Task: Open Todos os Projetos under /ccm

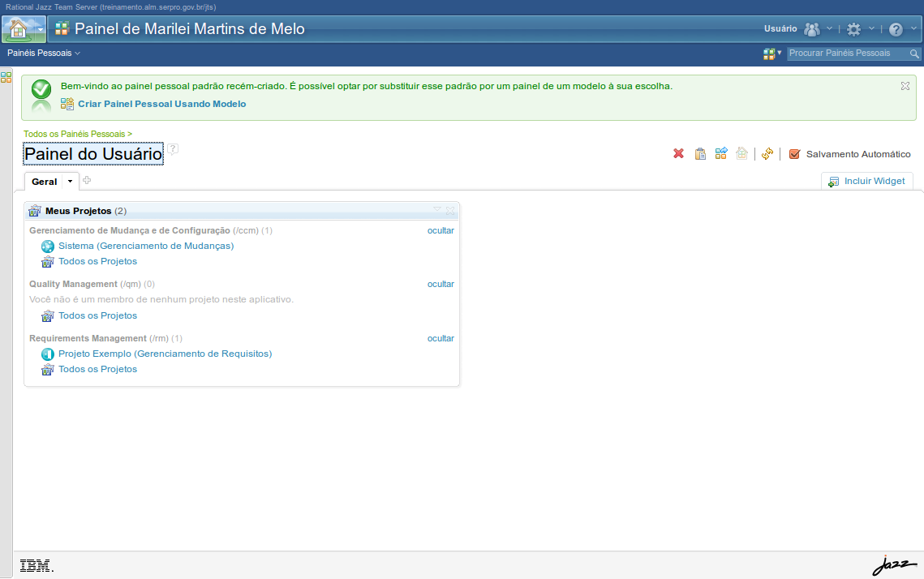Action: 98,261
